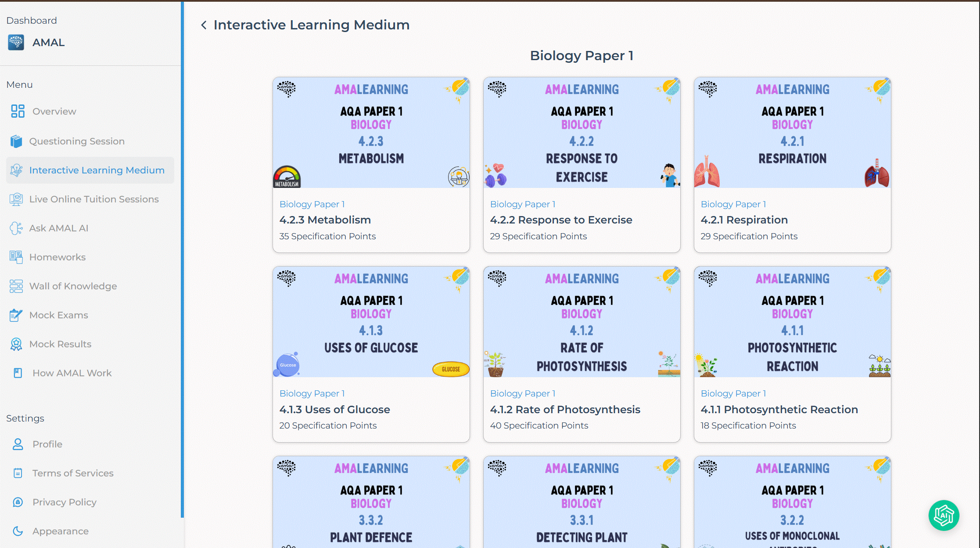Click the How AMAL Work bookmark icon

click(x=18, y=373)
